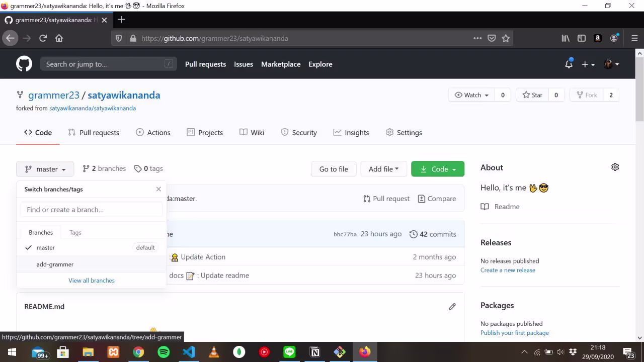Expand the green Code dropdown
The image size is (644, 362).
click(x=438, y=169)
